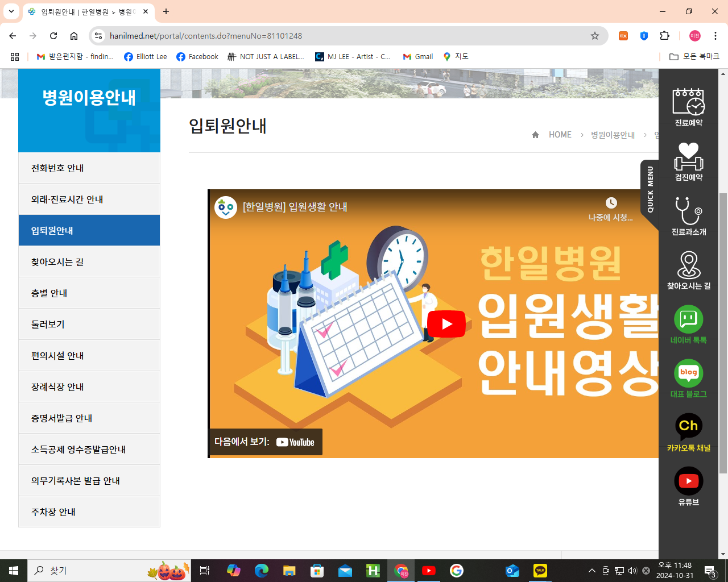Open Chrome's three-dot menu
Viewport: 728px width, 582px height.
[x=715, y=35]
